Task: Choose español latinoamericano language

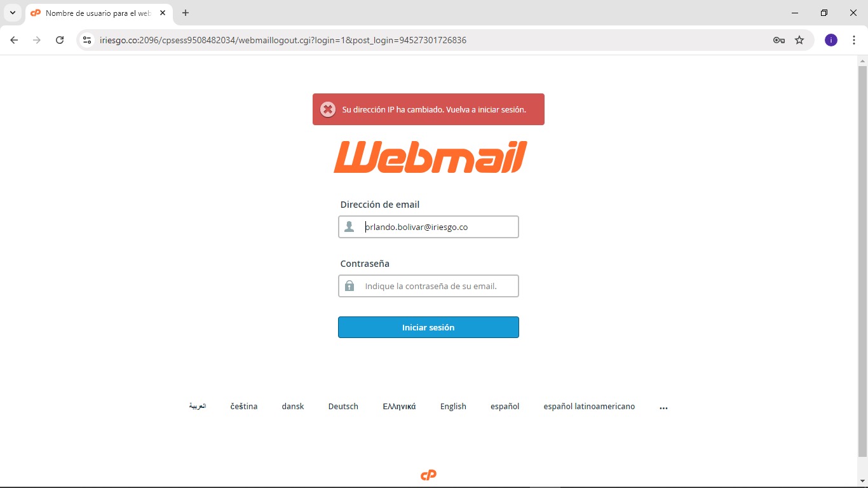Action: pyautogui.click(x=589, y=407)
